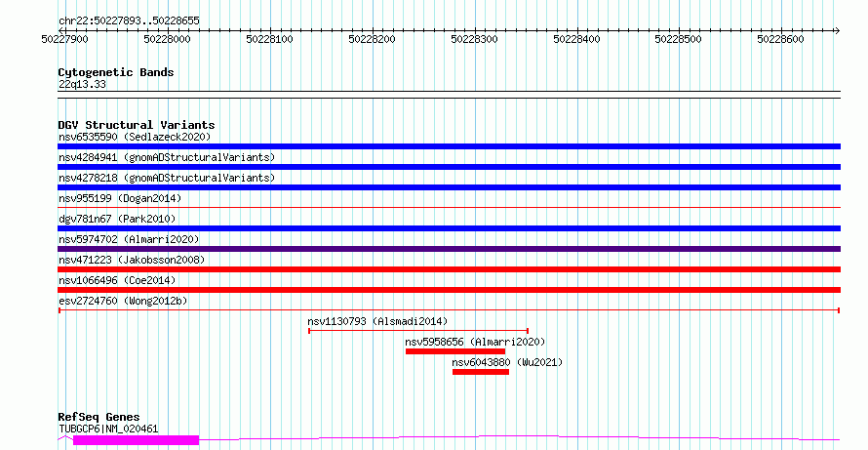Open esv2724760 (Wong2012b) label
The height and width of the screenshot is (450, 868).
123,301
